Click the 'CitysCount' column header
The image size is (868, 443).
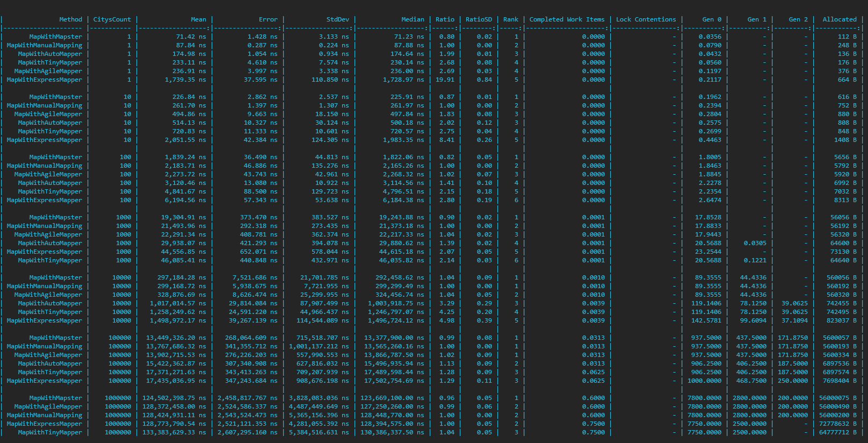[x=112, y=19]
